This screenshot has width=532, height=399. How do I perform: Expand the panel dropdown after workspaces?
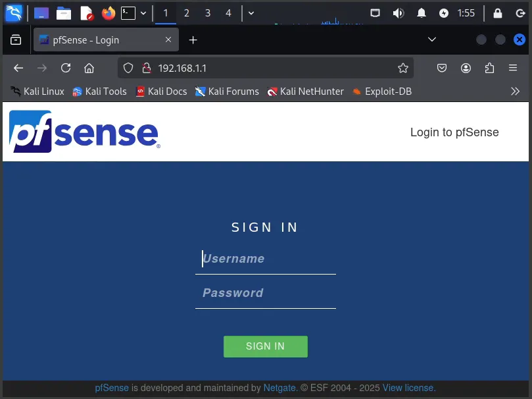(x=251, y=13)
